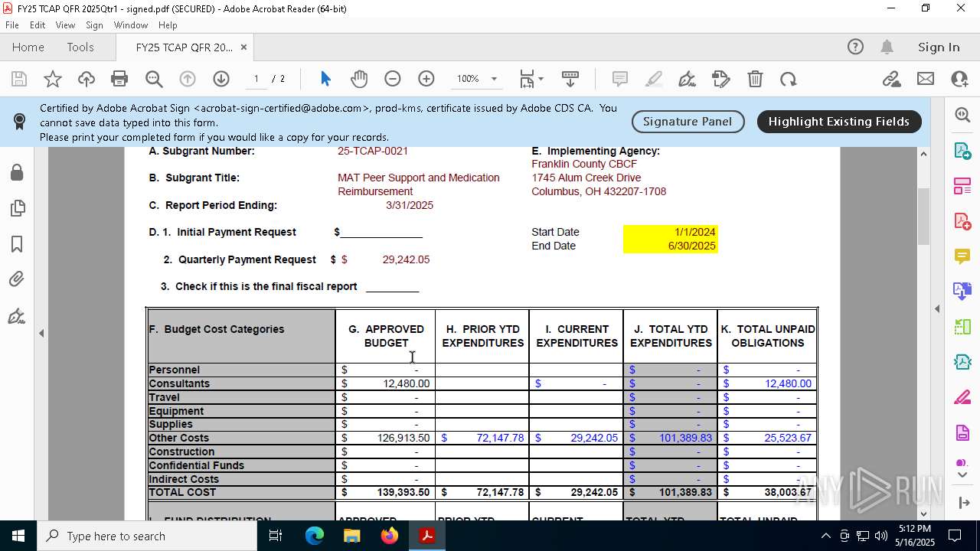Open the File menu
Viewport: 980px width, 551px height.
pos(12,25)
